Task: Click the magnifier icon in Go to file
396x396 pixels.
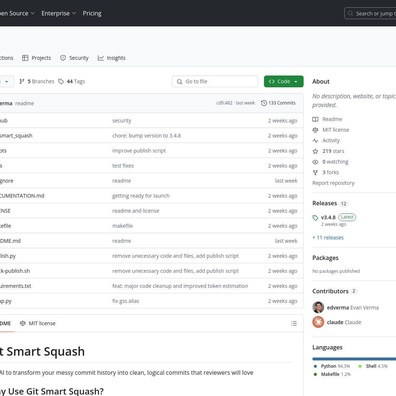Action: click(179, 82)
